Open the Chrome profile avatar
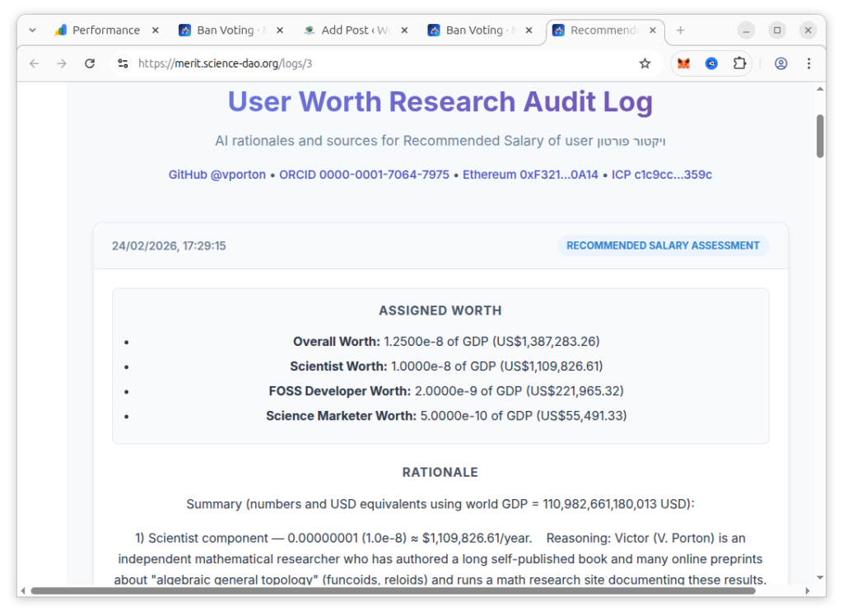This screenshot has height=616, width=843. [781, 63]
